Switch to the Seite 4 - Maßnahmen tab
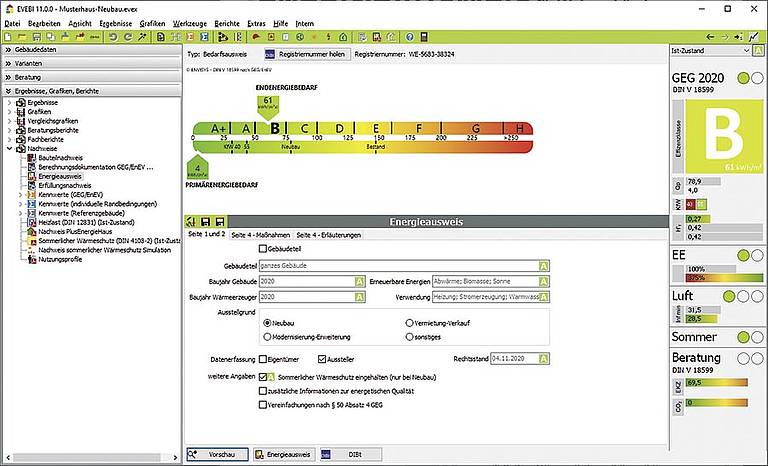The height and width of the screenshot is (466, 768). click(x=260, y=234)
